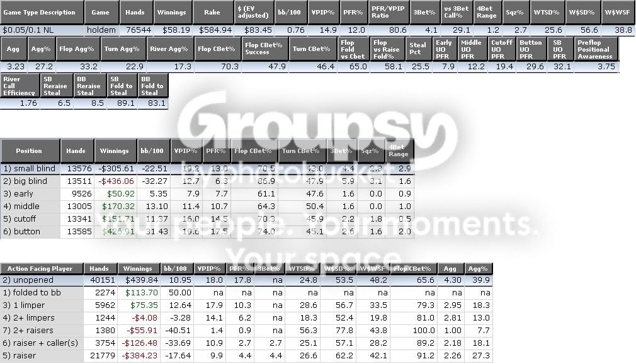This screenshot has height=364, width=636.
Task: Select the '2) unopened' action row
Action: (246, 280)
